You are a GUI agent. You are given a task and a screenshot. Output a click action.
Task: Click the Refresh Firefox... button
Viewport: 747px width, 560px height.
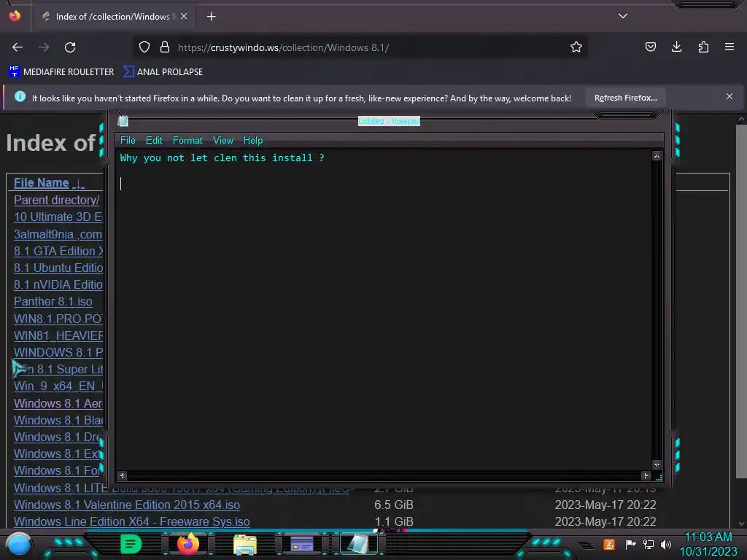tap(625, 98)
